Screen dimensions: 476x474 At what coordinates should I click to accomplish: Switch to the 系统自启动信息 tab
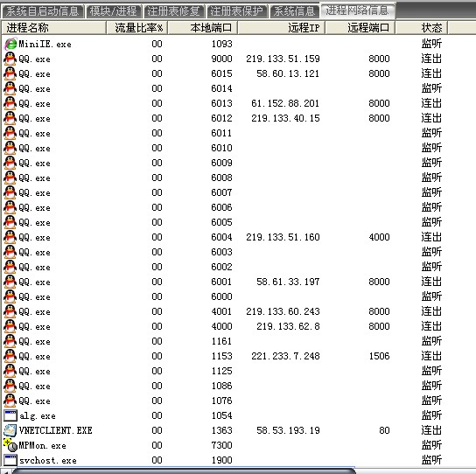43,11
